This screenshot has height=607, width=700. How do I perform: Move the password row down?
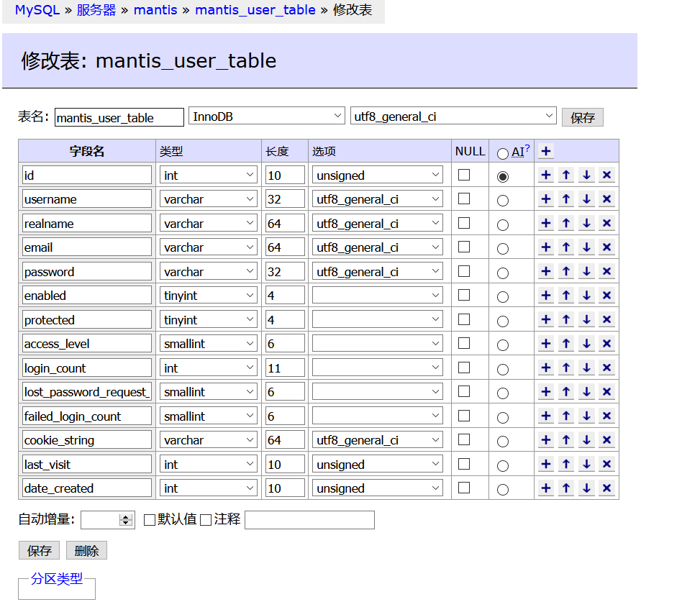[586, 271]
